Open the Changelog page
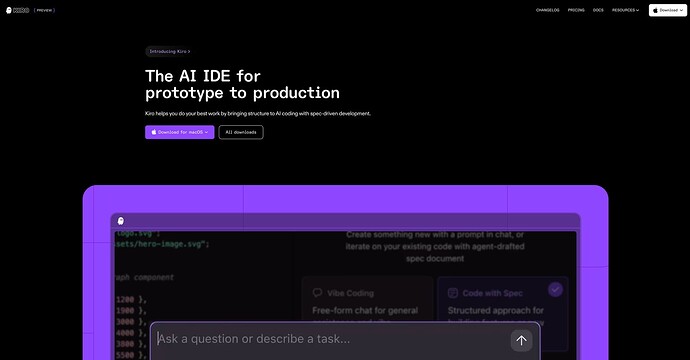 [x=547, y=10]
